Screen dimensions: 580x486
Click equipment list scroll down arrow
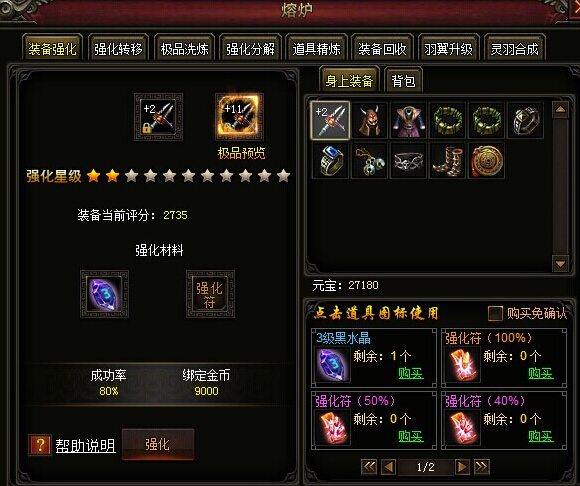coord(560,264)
